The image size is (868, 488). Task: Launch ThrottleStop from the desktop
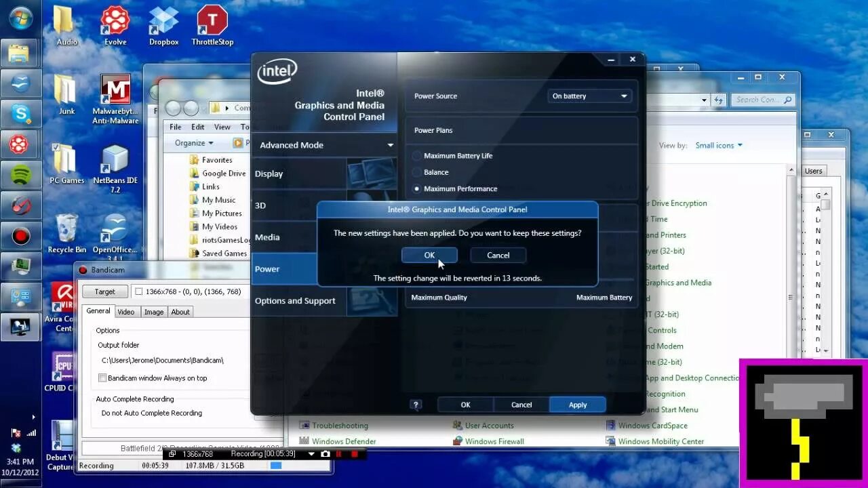pos(212,26)
